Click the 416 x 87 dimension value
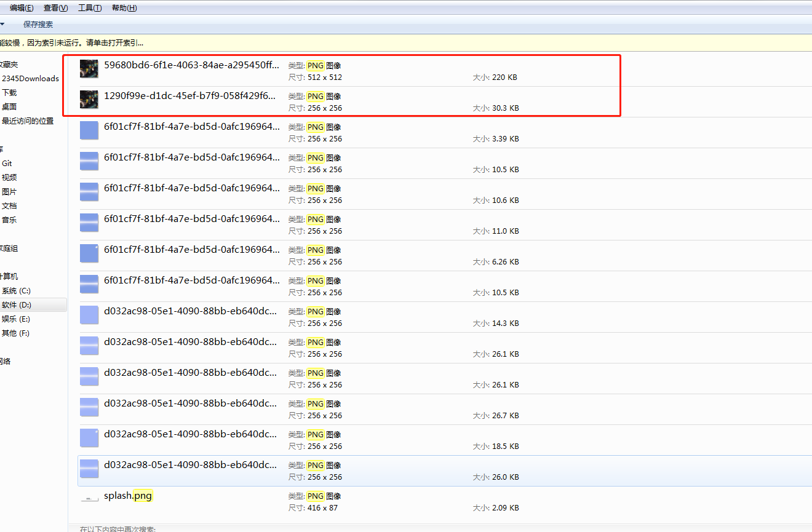This screenshot has width=812, height=532. click(x=322, y=508)
